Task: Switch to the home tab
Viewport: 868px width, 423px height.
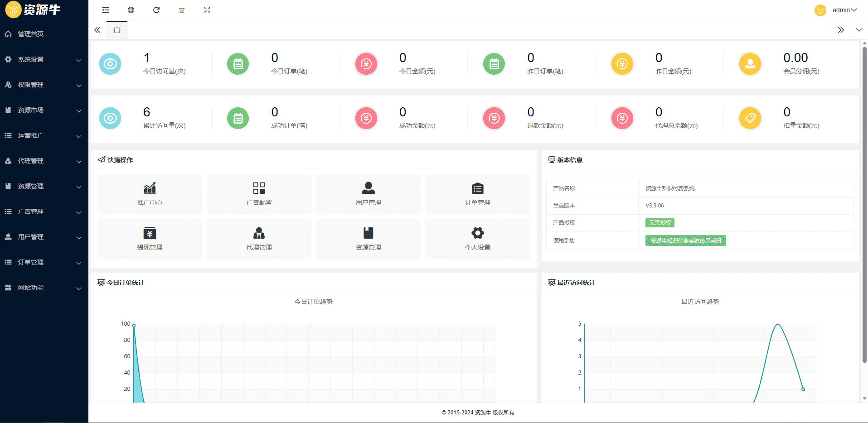Action: click(x=117, y=30)
